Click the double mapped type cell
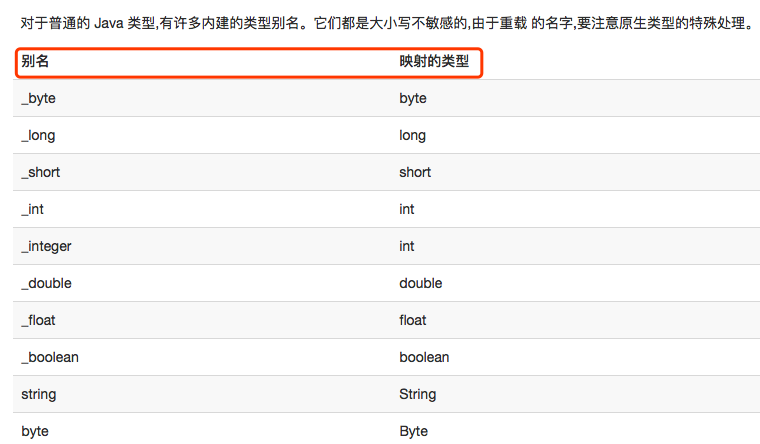Screen dimensions: 760x444 click(421, 283)
